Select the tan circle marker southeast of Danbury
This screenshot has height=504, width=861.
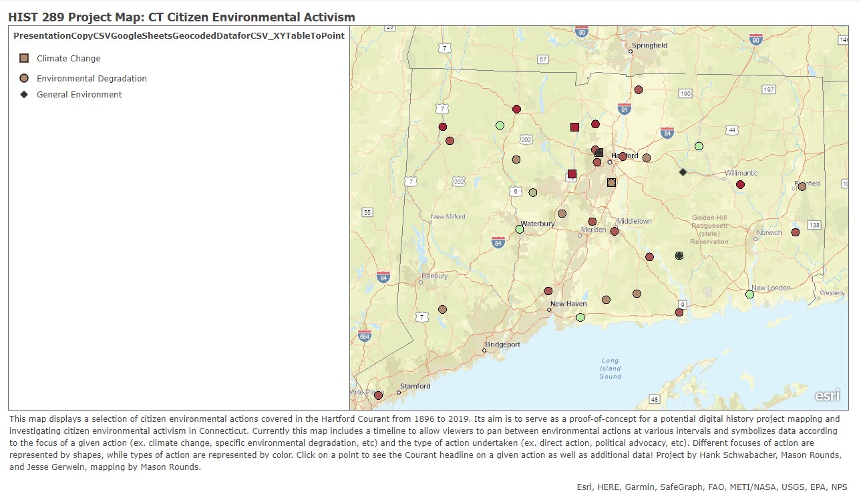442,309
